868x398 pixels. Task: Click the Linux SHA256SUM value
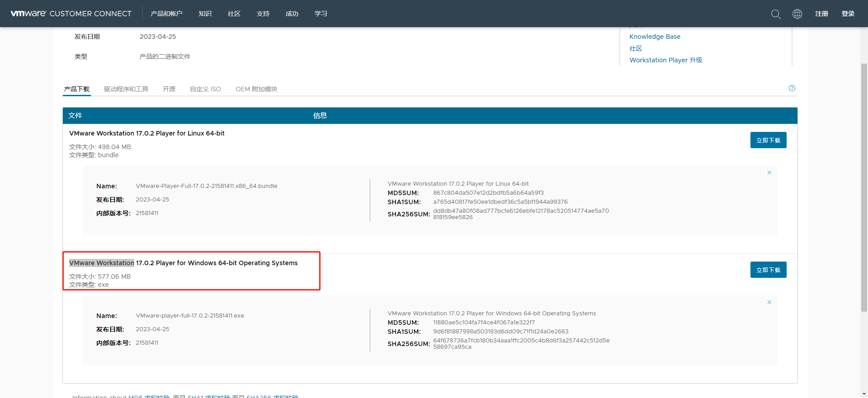click(x=521, y=214)
